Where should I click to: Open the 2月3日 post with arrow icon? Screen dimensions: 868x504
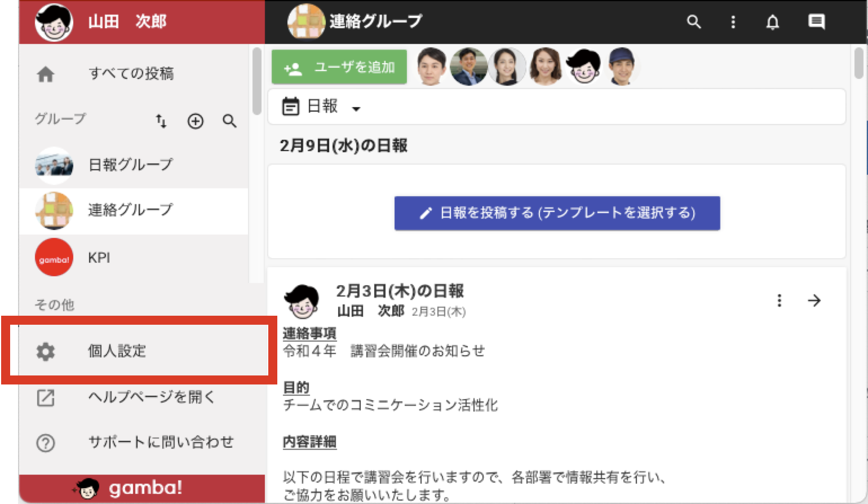814,300
